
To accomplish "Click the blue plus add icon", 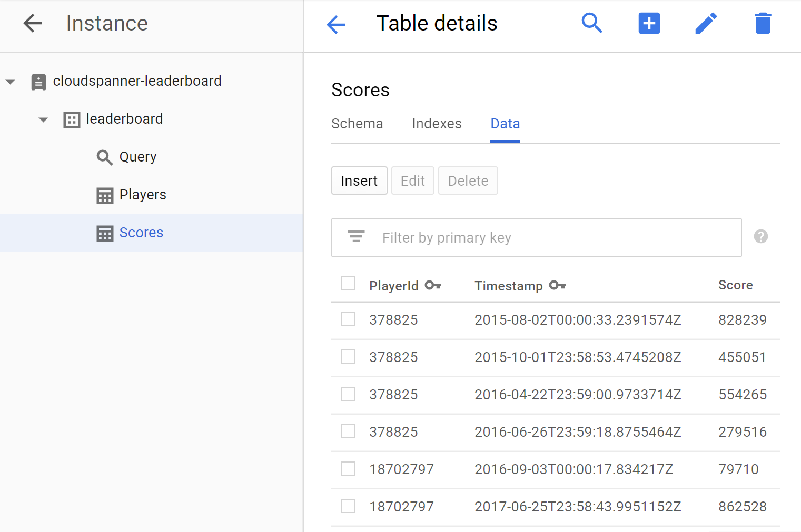I will [x=649, y=24].
